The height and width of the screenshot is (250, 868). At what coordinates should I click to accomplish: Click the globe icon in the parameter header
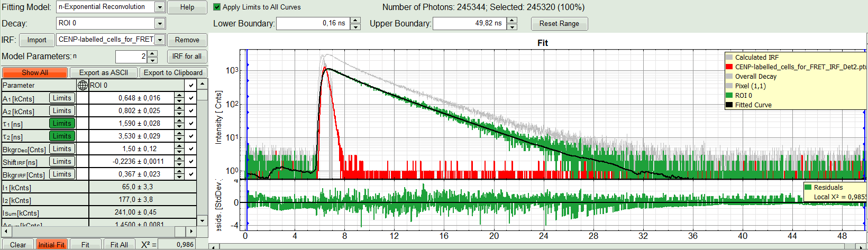pos(83,85)
